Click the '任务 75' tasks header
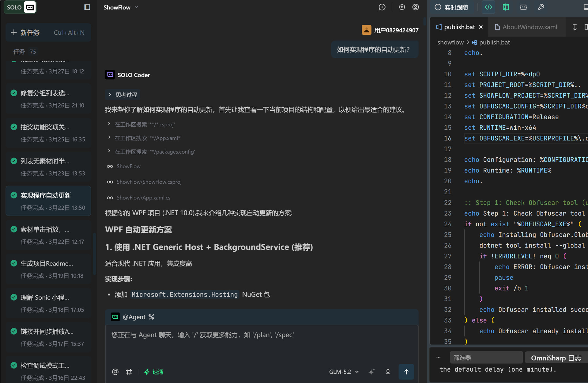Screen dimensions: 588x383 pyautogui.click(x=24, y=52)
